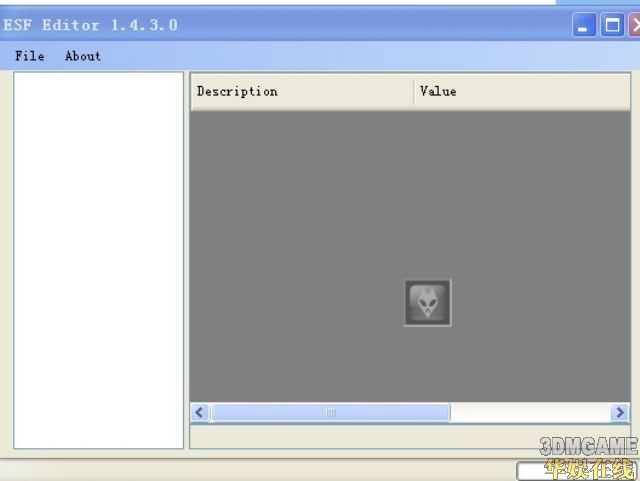Click the horizontal scrollbar thumb
Screen dimensions: 640x481
point(330,412)
